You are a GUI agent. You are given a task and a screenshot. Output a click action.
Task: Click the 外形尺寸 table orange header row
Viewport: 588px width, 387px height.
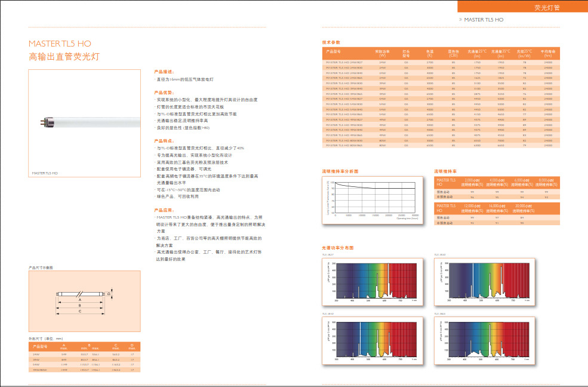(x=84, y=346)
